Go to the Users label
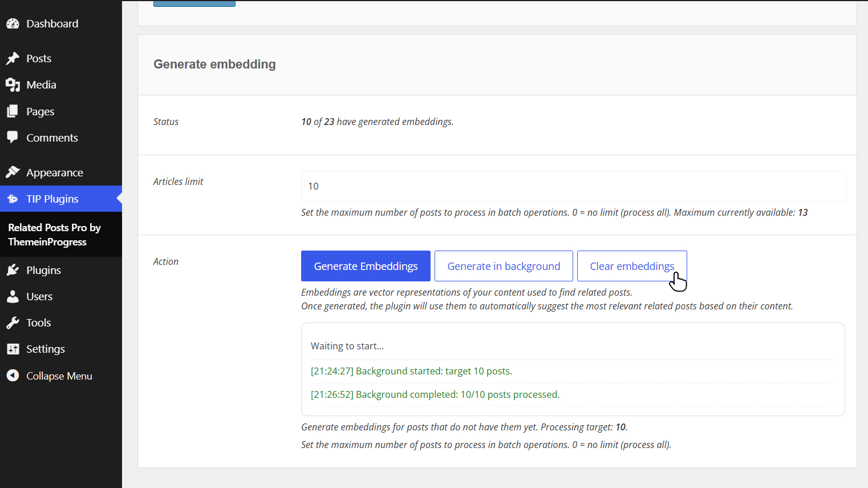This screenshot has height=488, width=868. click(x=39, y=296)
